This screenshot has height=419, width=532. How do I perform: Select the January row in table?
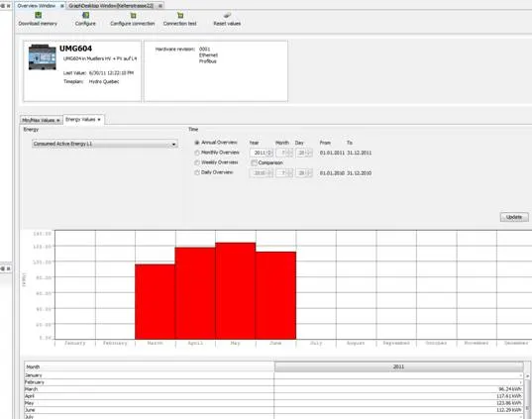pos(273,375)
